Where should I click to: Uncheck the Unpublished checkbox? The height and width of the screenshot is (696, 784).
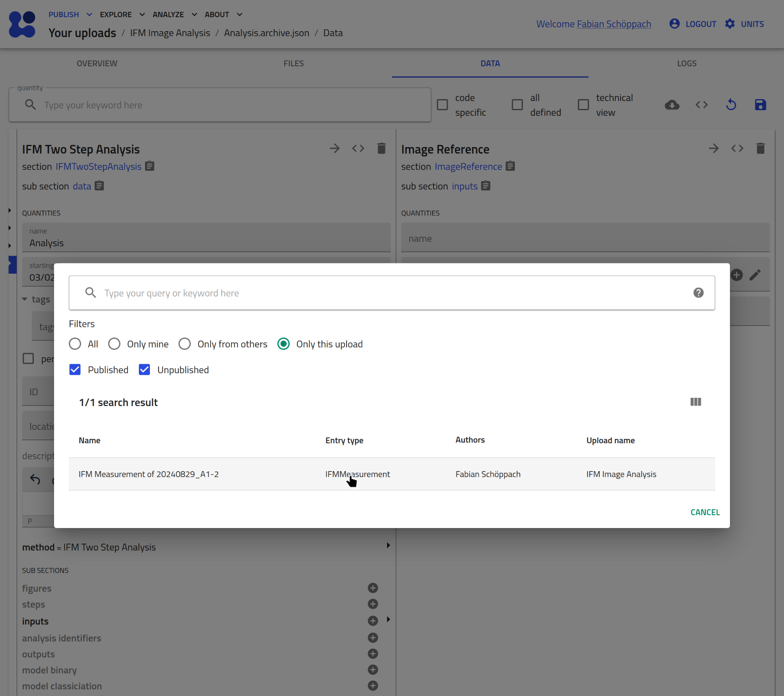(144, 370)
